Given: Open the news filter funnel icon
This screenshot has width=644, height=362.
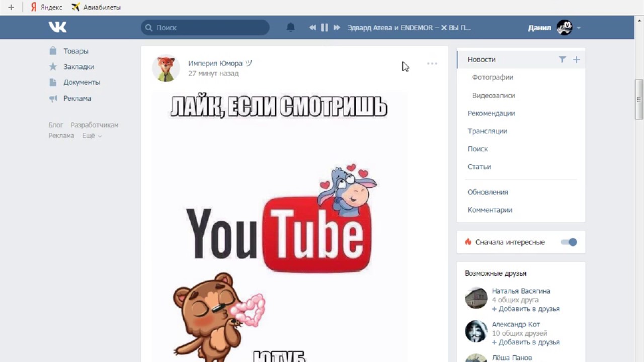Looking at the screenshot, I should (x=562, y=59).
